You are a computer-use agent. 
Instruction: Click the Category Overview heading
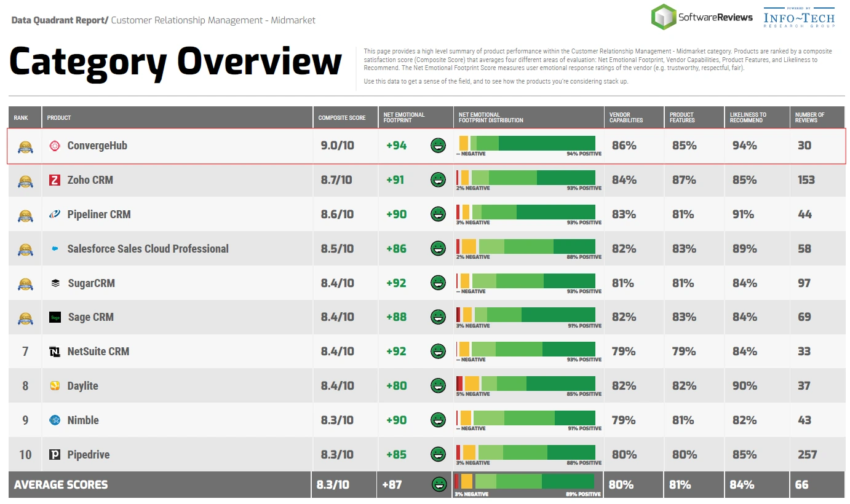(175, 61)
